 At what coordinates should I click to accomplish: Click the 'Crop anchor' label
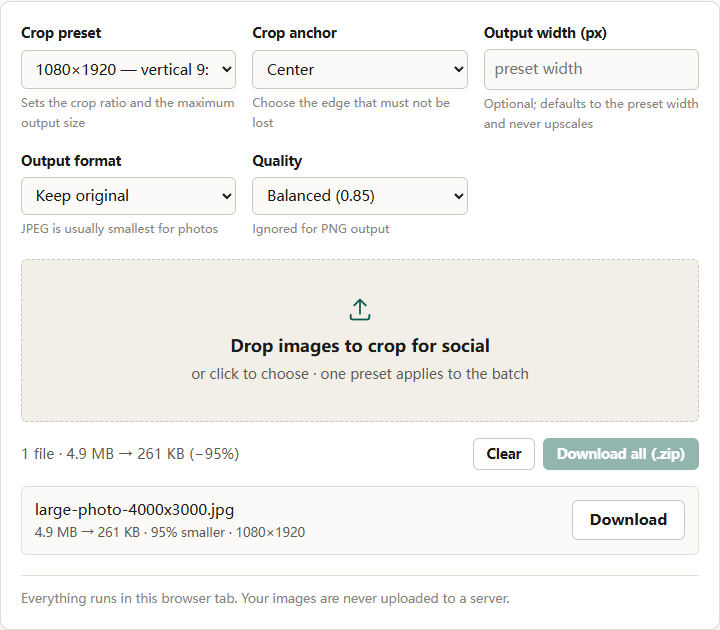(x=294, y=33)
